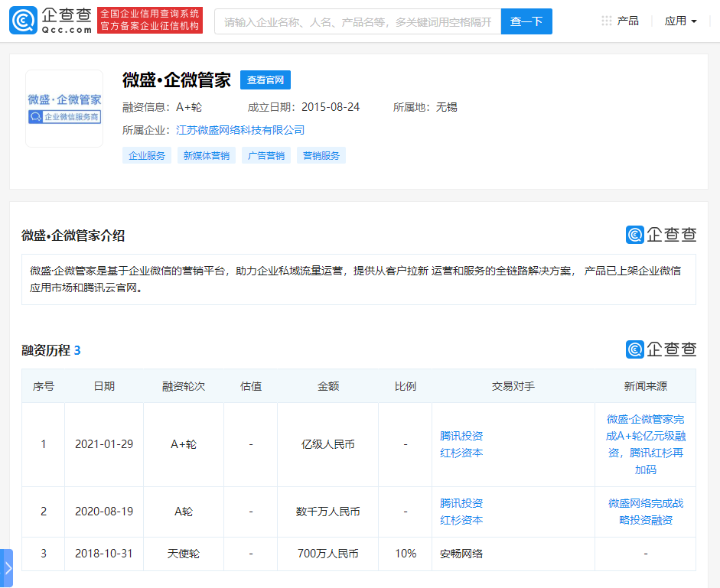Expand the 应用 dropdown menu
Screen dimensions: 720x588
coord(680,21)
